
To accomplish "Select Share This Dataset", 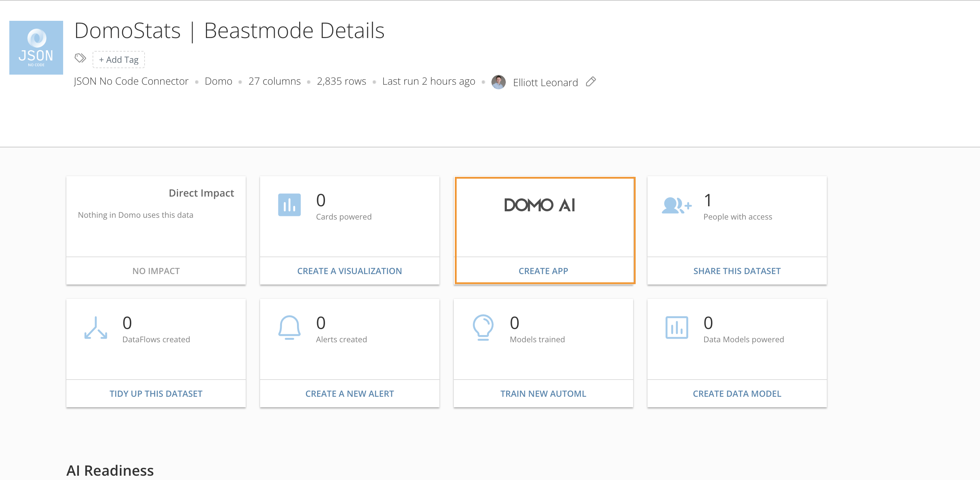I will pyautogui.click(x=736, y=271).
